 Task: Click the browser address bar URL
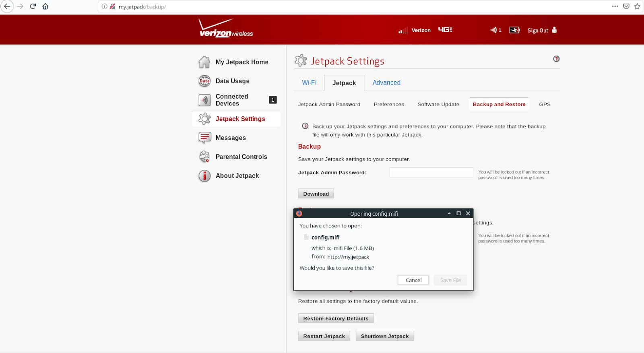pos(142,7)
